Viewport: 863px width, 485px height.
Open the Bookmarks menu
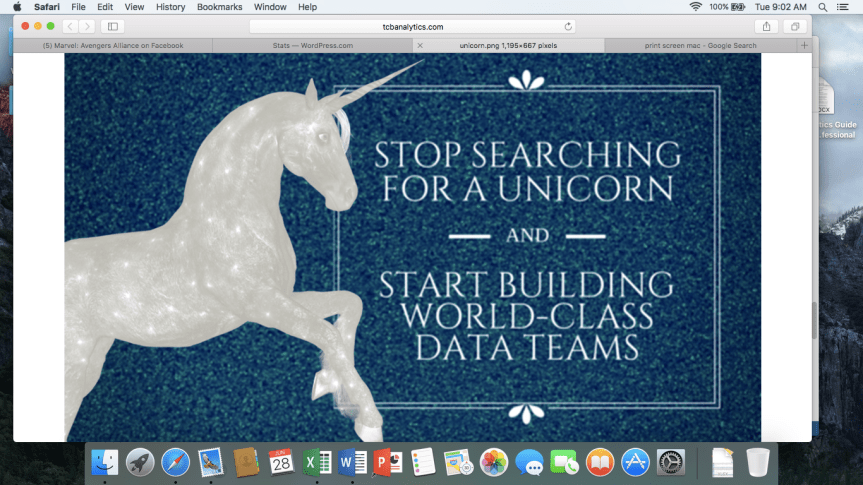(x=219, y=7)
